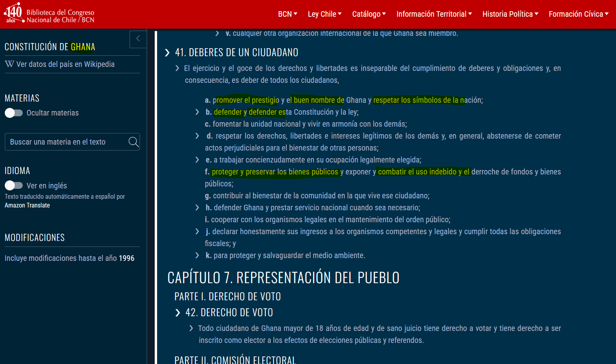Open Formación Cívica menu
The height and width of the screenshot is (364, 616).
coord(579,14)
